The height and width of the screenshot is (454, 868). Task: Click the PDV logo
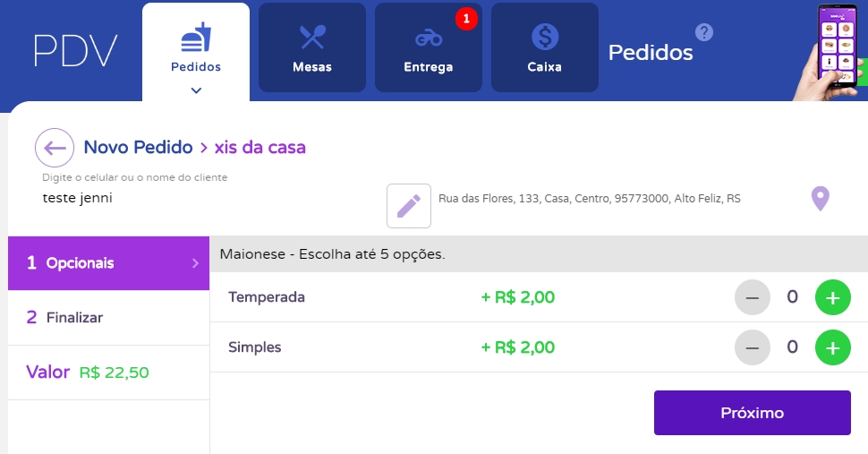(x=75, y=51)
